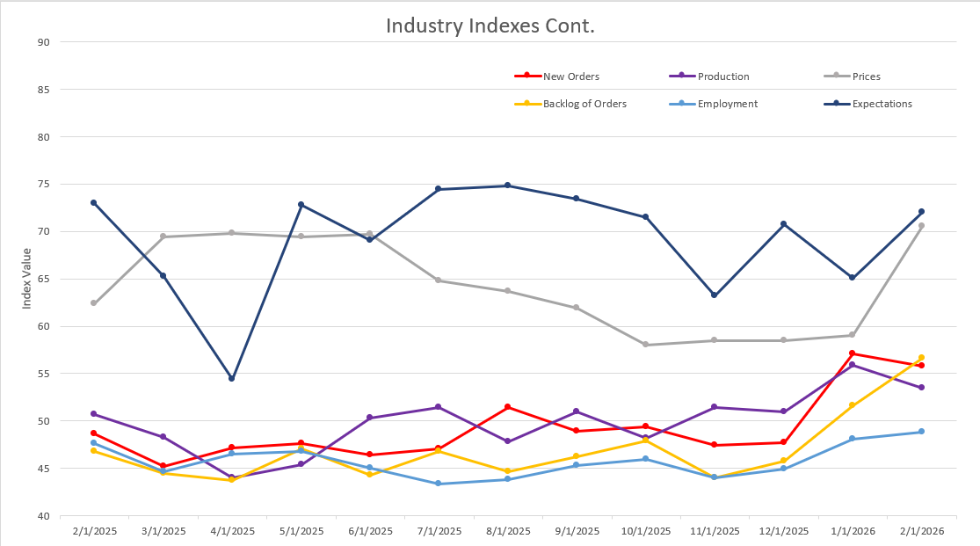The width and height of the screenshot is (980, 546).
Task: Click the Employment data point at 7/1/2025
Action: pyautogui.click(x=439, y=484)
